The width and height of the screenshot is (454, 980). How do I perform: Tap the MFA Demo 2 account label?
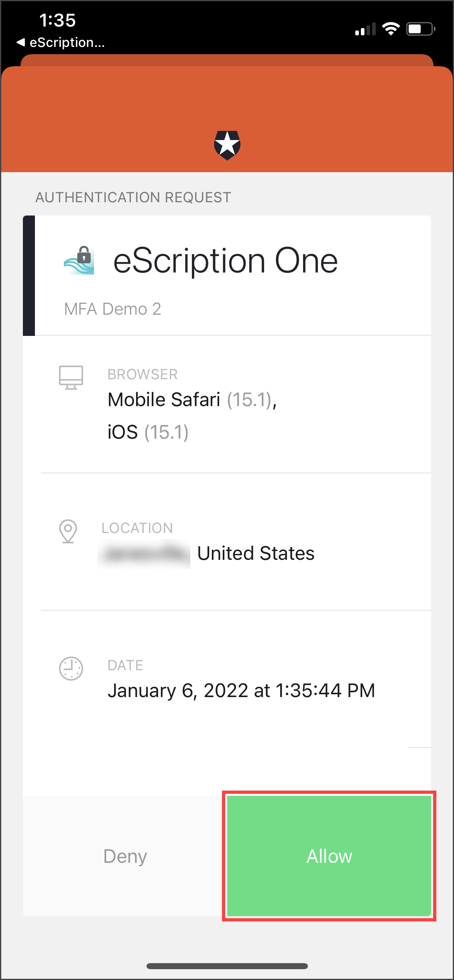tap(113, 309)
